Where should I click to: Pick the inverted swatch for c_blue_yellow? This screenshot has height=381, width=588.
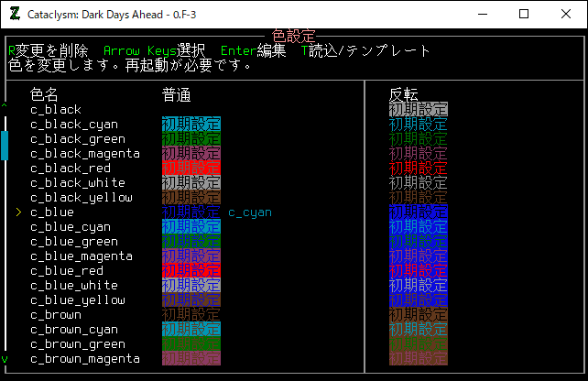[419, 300]
